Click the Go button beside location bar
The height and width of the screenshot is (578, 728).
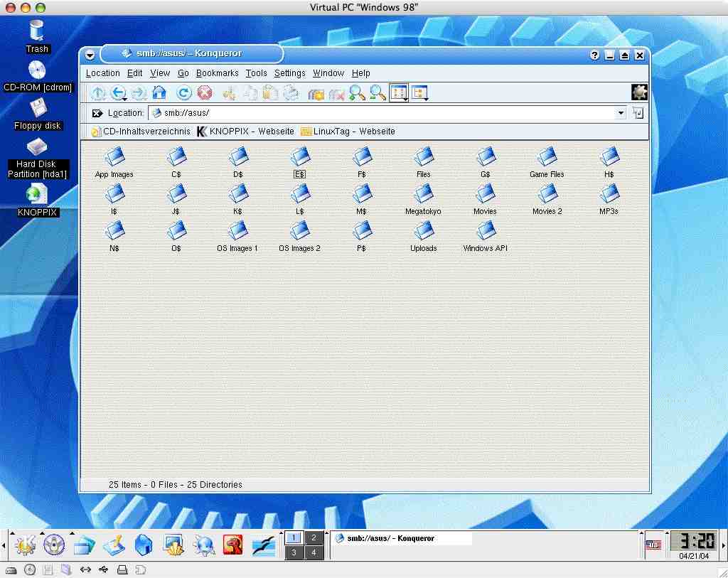[x=638, y=113]
